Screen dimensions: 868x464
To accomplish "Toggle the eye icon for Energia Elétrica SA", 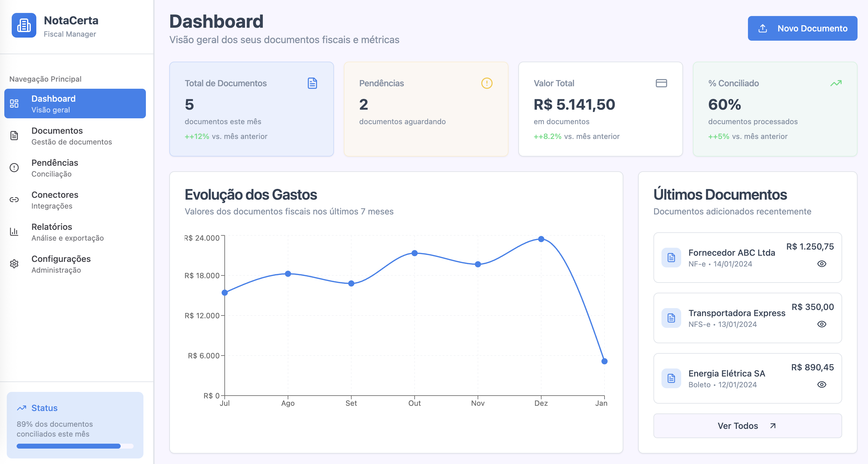I will pos(822,385).
